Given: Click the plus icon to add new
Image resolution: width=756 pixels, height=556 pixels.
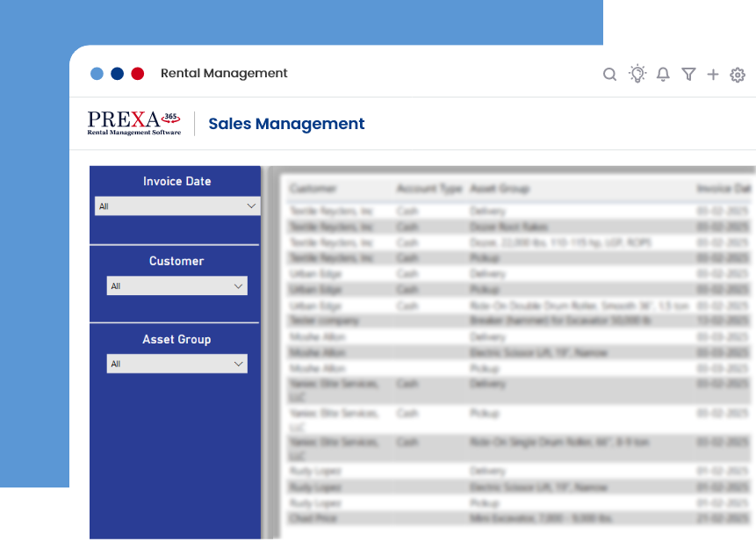Looking at the screenshot, I should click(x=713, y=75).
